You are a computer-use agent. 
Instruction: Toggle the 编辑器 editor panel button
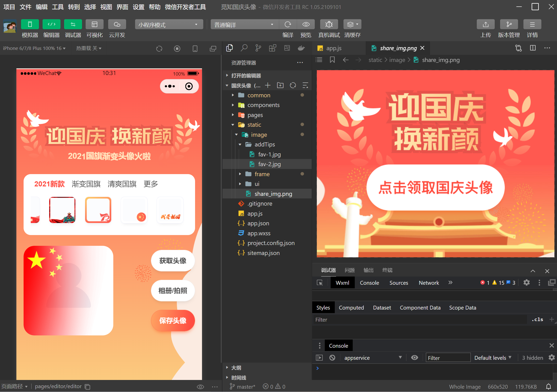pyautogui.click(x=52, y=24)
